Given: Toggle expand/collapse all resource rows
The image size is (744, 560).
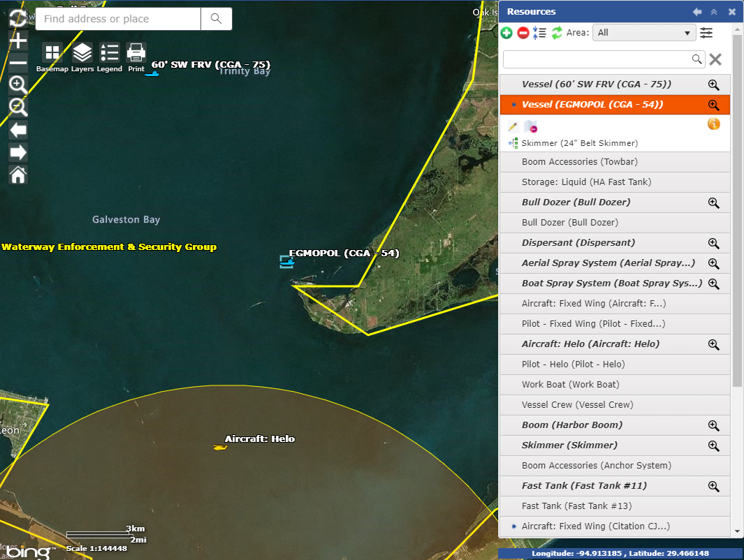Looking at the screenshot, I should click(539, 33).
